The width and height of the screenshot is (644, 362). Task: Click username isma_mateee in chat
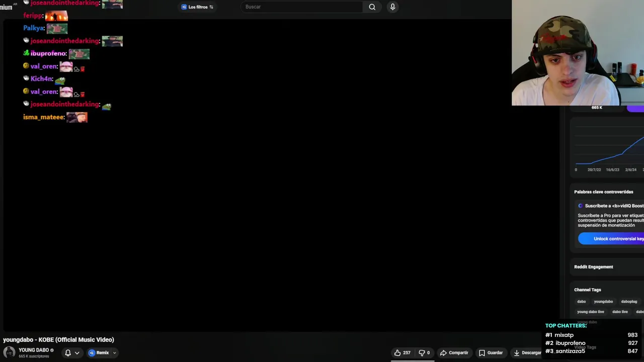coord(43,117)
